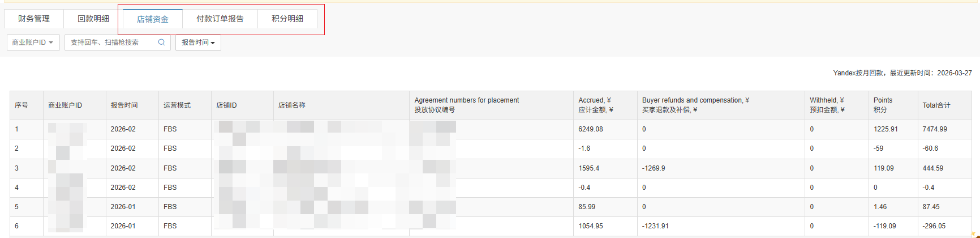
Task: Click the Buyer refunds and compensation header
Action: [695, 105]
